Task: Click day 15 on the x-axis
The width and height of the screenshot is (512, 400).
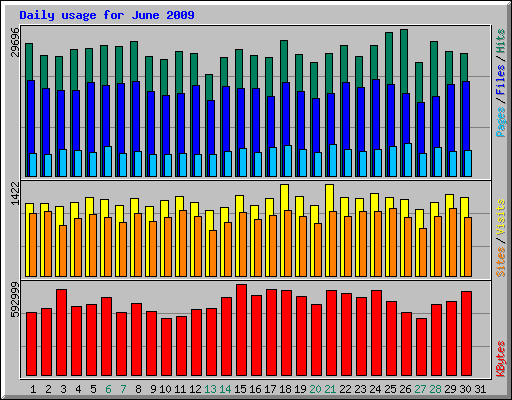Action: 240,389
